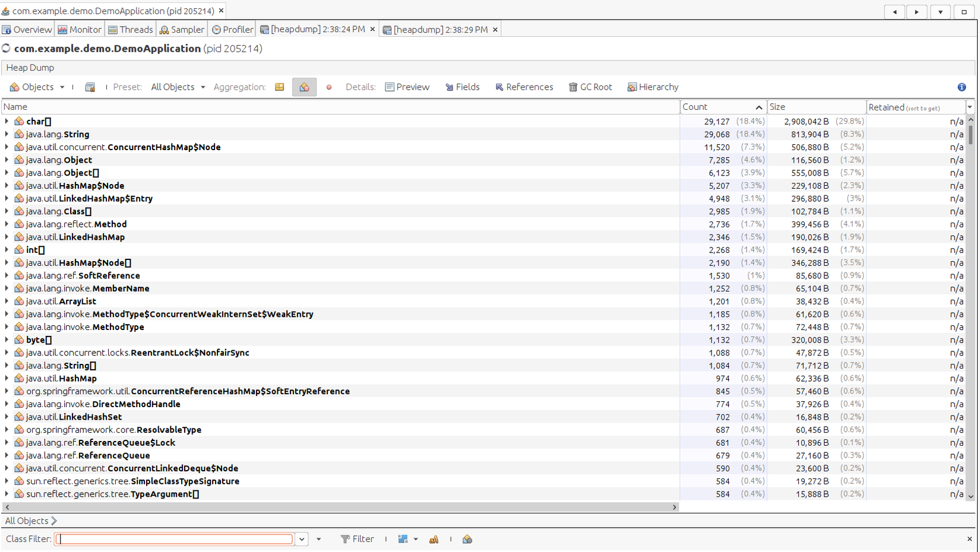Open the Sampler tab
980x552 pixels.
(x=182, y=30)
